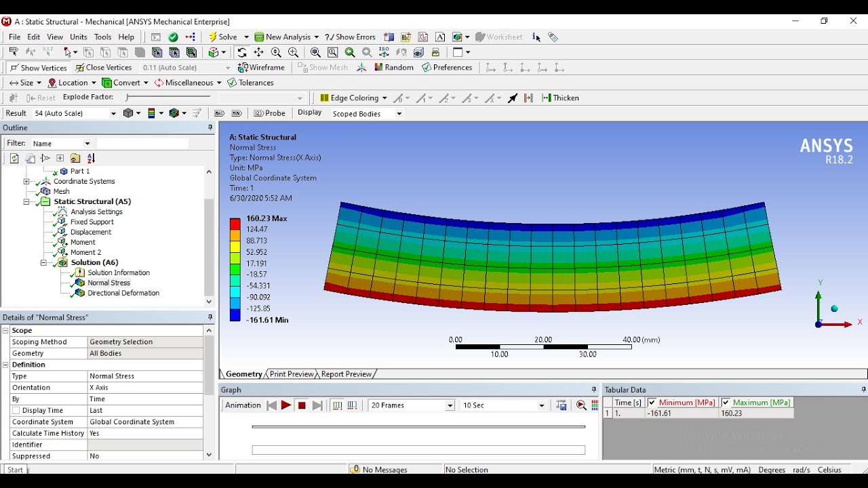Click the Tolerances button
Screen dimensions: 868x488
point(251,83)
